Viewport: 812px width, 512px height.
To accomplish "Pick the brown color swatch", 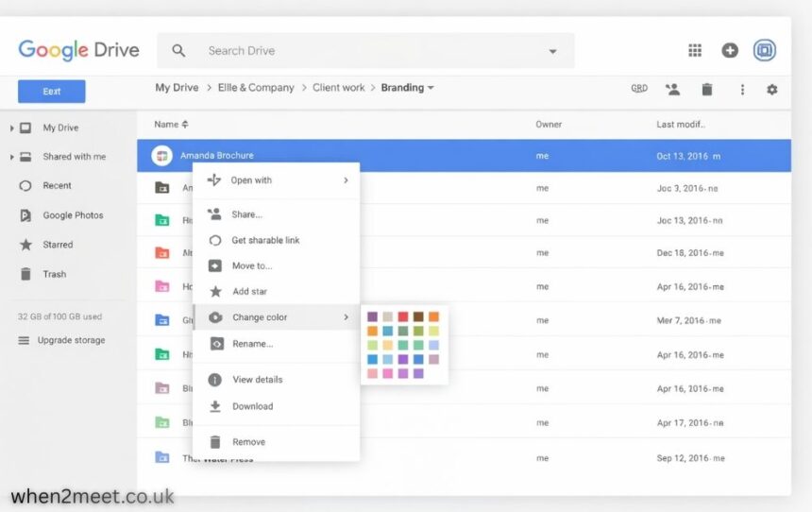I will coord(418,316).
